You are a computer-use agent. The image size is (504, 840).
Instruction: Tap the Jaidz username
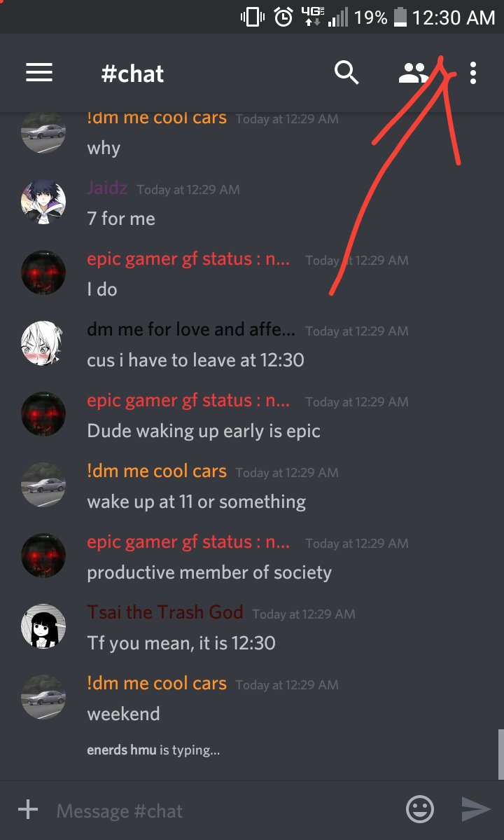point(107,188)
